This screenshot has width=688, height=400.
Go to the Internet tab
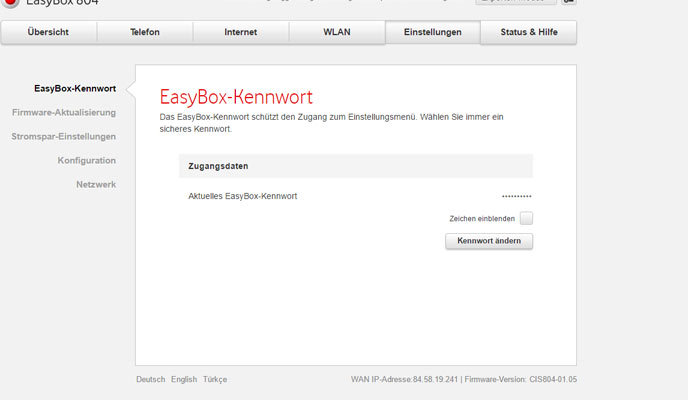point(240,33)
